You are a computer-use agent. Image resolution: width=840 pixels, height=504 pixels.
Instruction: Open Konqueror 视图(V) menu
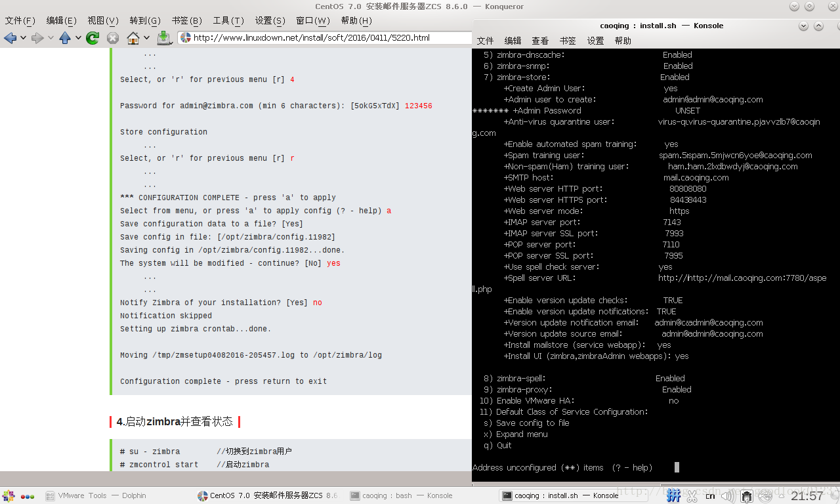click(103, 21)
